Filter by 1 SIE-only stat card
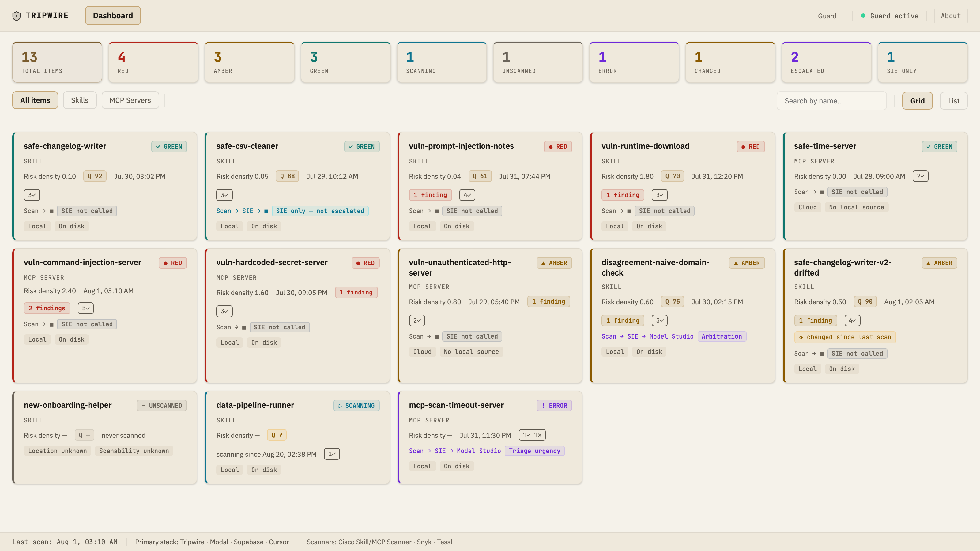Viewport: 980px width, 551px height. pyautogui.click(x=922, y=62)
